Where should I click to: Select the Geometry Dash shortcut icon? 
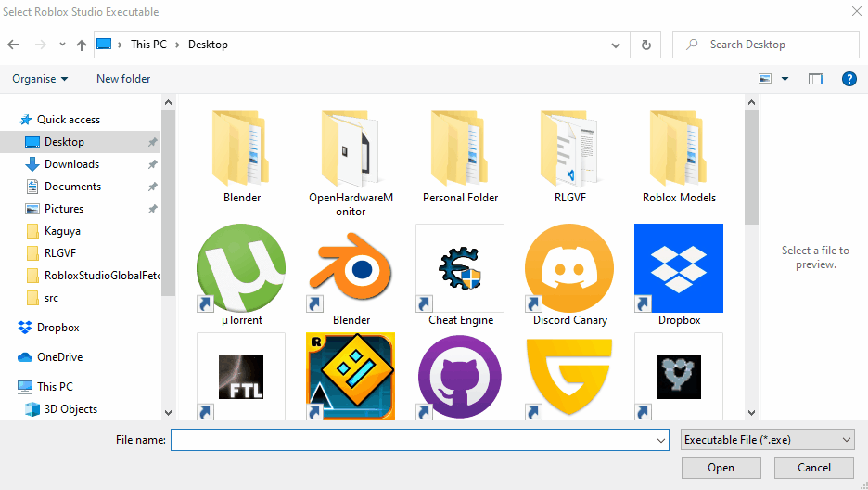pyautogui.click(x=351, y=377)
